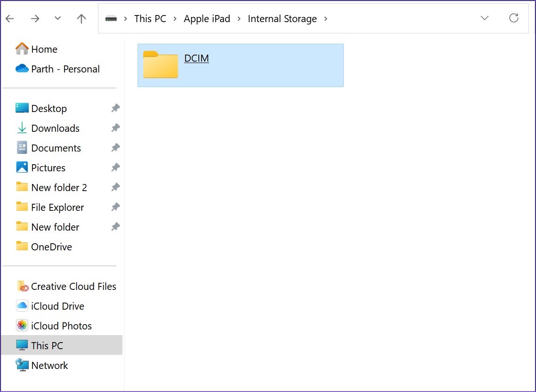The width and height of the screenshot is (536, 392).
Task: Click pin icon next to Documents
Action: pyautogui.click(x=115, y=148)
